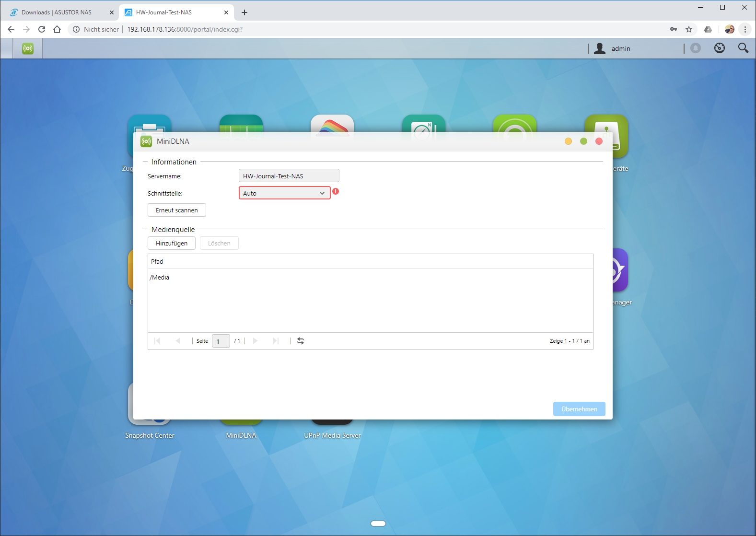Click the browser forward arrow
The image size is (756, 536).
tap(26, 29)
